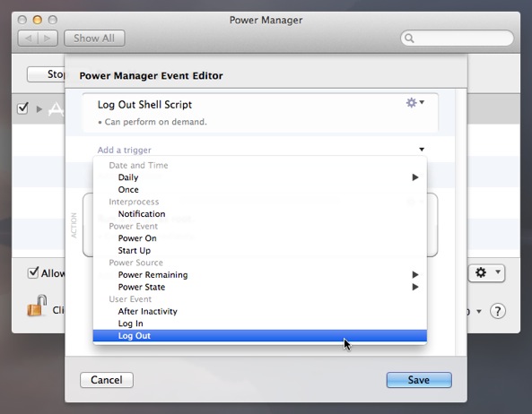
Task: Open the help question mark button
Action: pyautogui.click(x=498, y=311)
